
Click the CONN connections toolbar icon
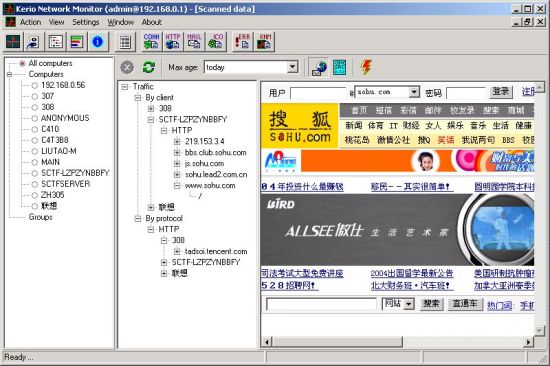coord(152,42)
